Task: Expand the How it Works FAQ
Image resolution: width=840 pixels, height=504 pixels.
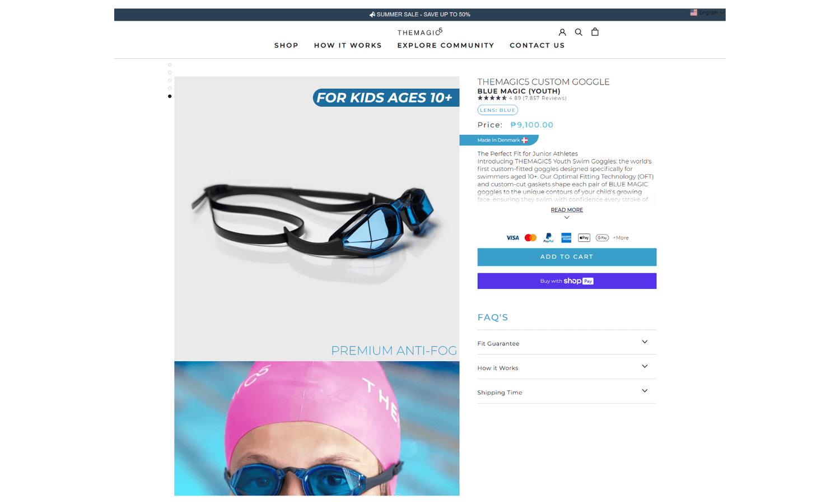Action: pos(567,367)
